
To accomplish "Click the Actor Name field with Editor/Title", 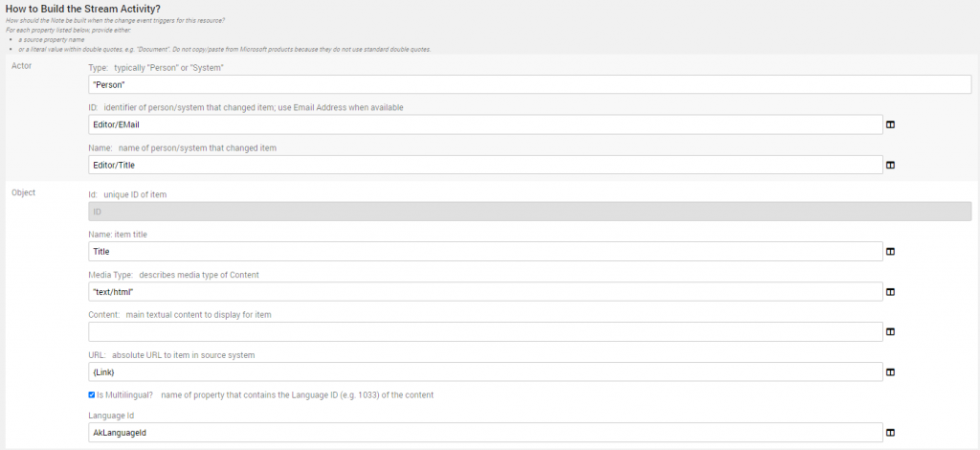I will [484, 165].
